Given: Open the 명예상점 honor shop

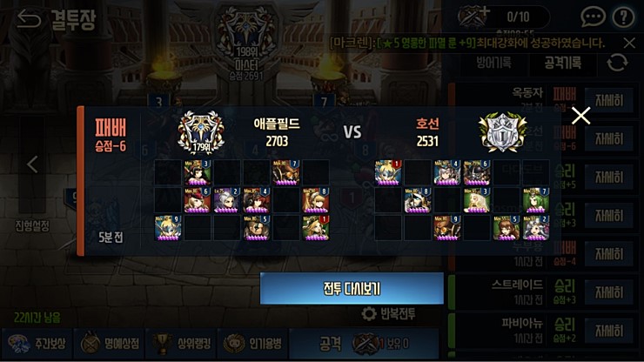Looking at the screenshot, I should (110, 344).
